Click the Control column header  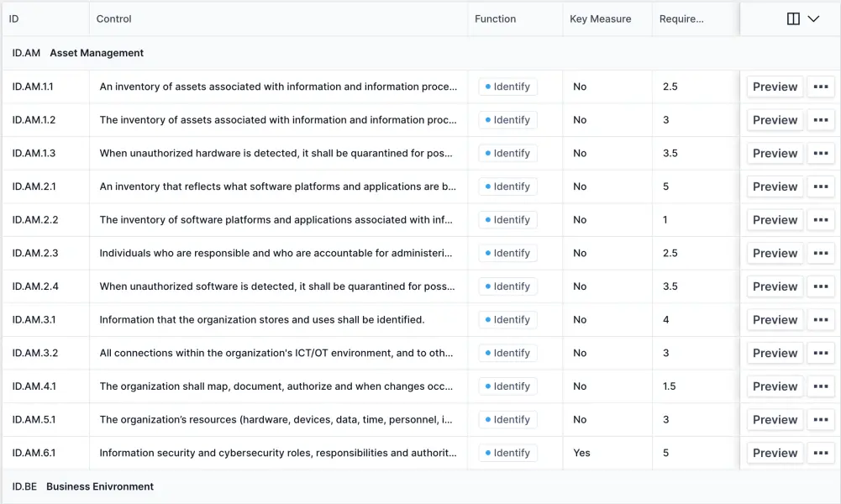click(x=114, y=18)
